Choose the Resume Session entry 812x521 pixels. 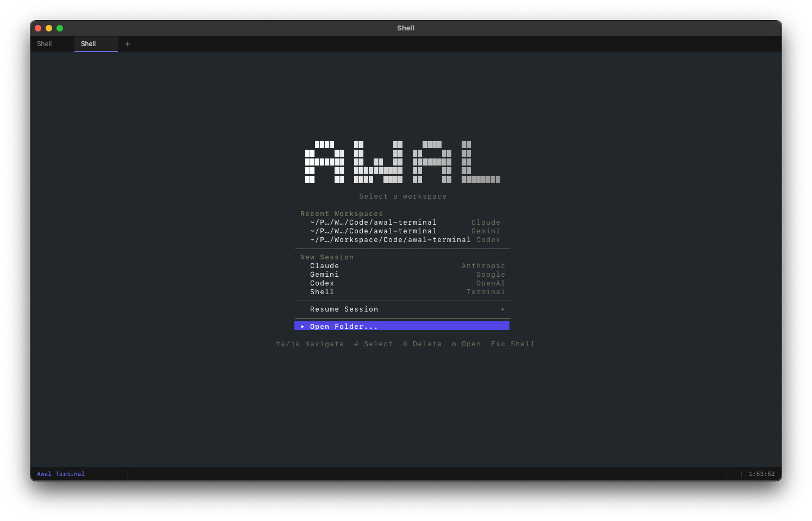(402, 309)
